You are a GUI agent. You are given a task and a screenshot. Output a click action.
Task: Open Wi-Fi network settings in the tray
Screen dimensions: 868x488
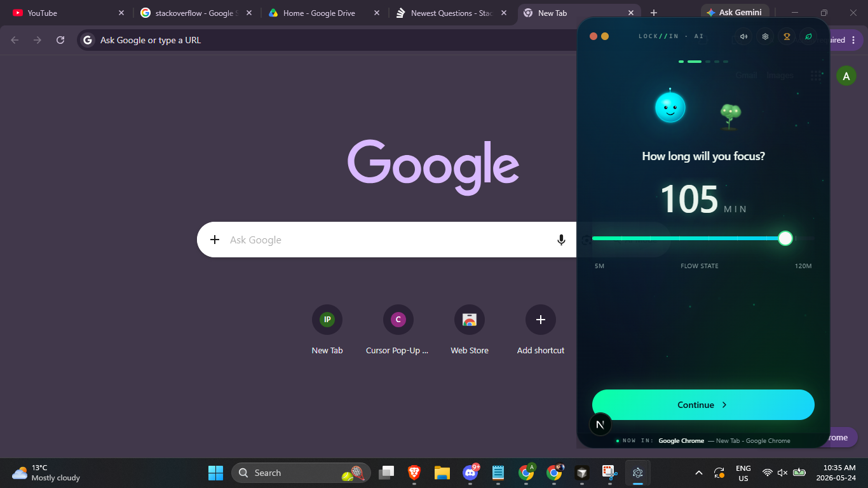[768, 473]
